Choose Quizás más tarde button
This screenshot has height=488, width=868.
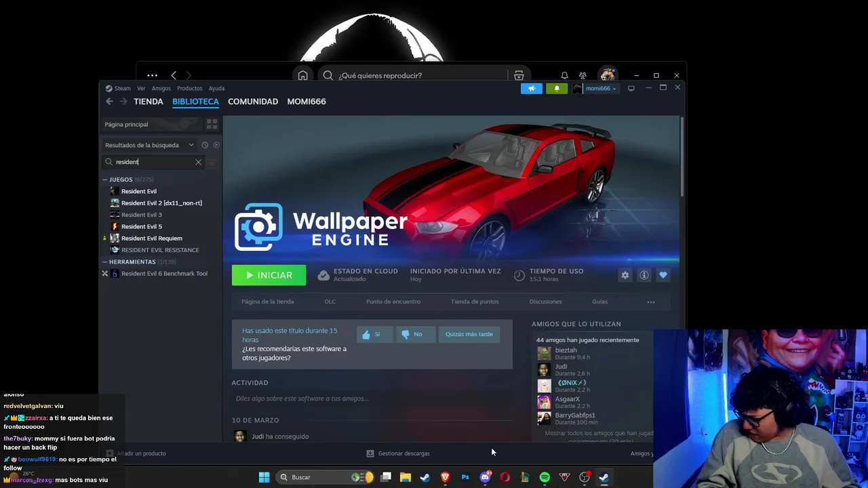pyautogui.click(x=469, y=334)
